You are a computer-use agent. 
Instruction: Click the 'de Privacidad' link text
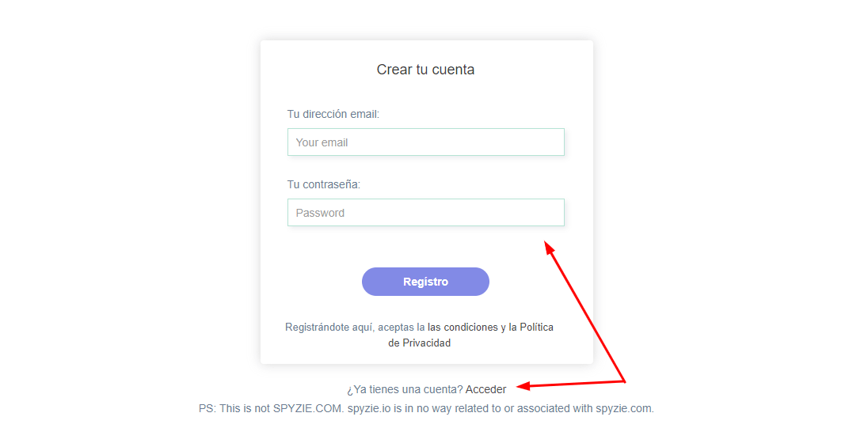pos(419,343)
